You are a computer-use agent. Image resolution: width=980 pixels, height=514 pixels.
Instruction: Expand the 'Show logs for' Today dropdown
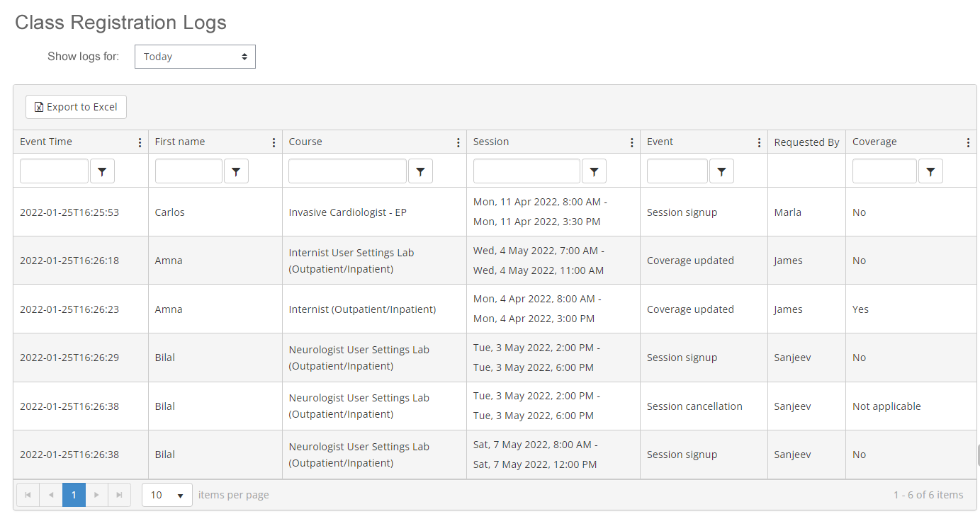[195, 57]
